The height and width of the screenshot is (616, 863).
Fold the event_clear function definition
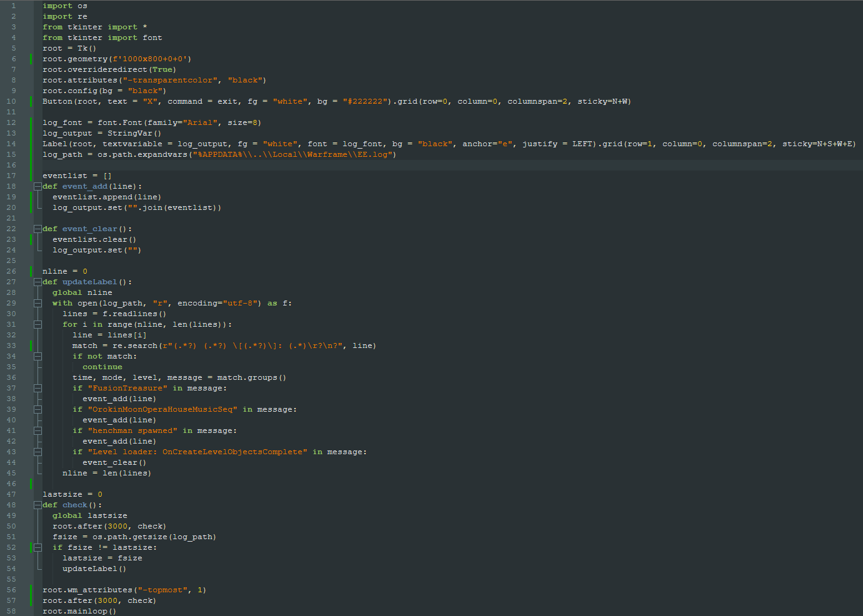[x=37, y=229]
